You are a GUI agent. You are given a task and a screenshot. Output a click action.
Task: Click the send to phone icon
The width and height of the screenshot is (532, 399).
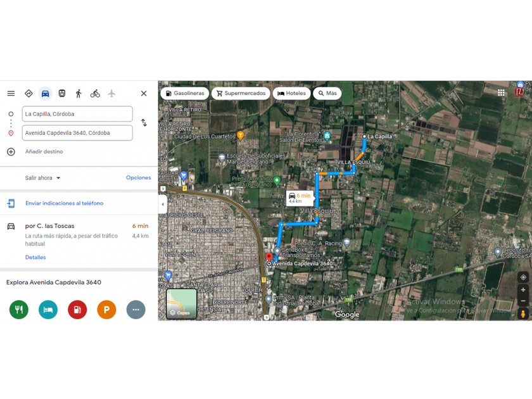[x=11, y=203]
